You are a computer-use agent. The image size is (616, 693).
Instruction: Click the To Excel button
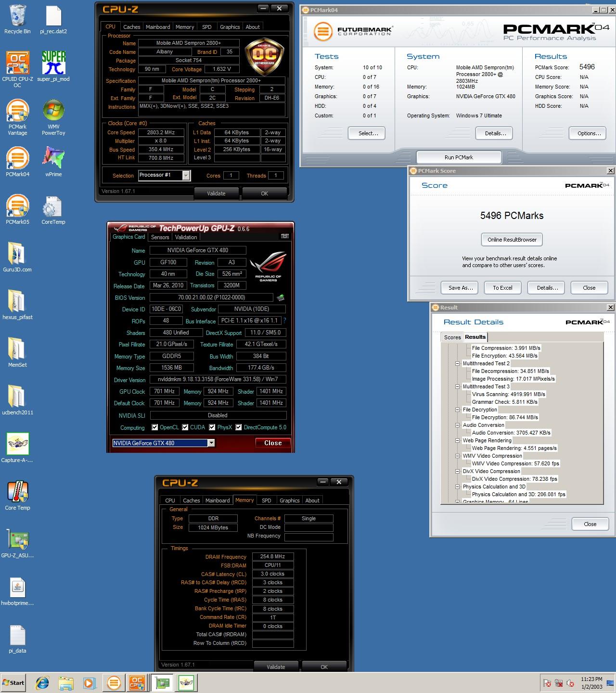click(x=502, y=288)
